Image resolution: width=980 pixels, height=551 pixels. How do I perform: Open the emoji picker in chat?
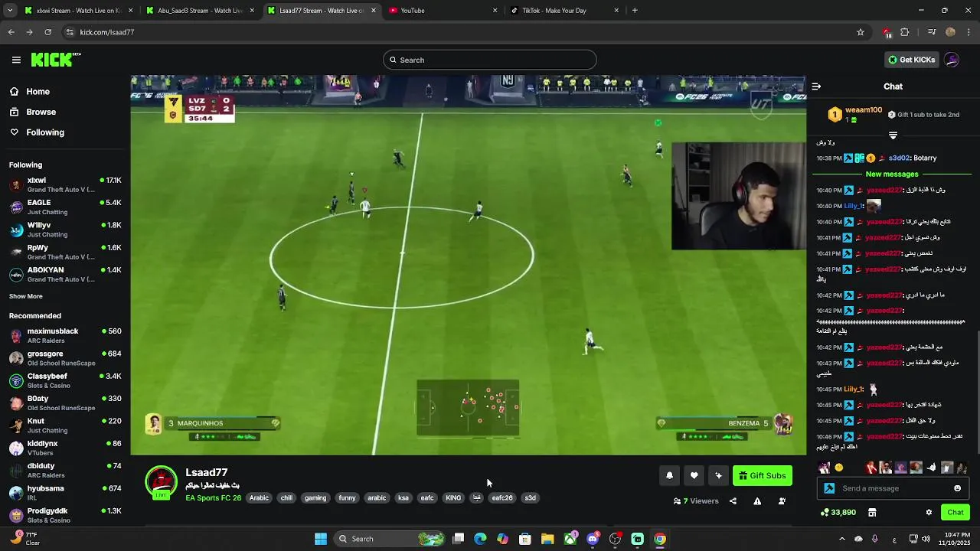(957, 488)
